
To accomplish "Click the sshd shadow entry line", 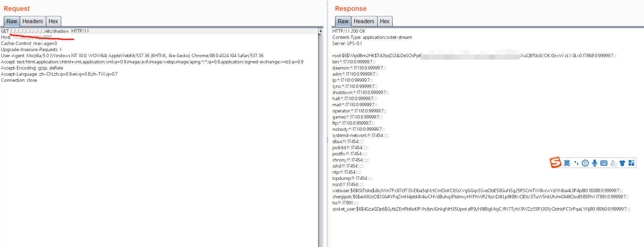I will click(348, 166).
